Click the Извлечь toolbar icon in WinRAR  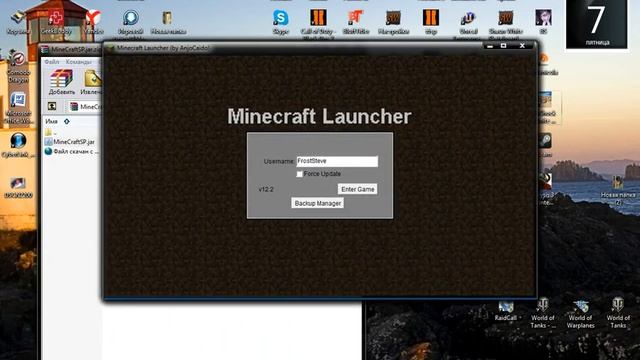pyautogui.click(x=91, y=82)
